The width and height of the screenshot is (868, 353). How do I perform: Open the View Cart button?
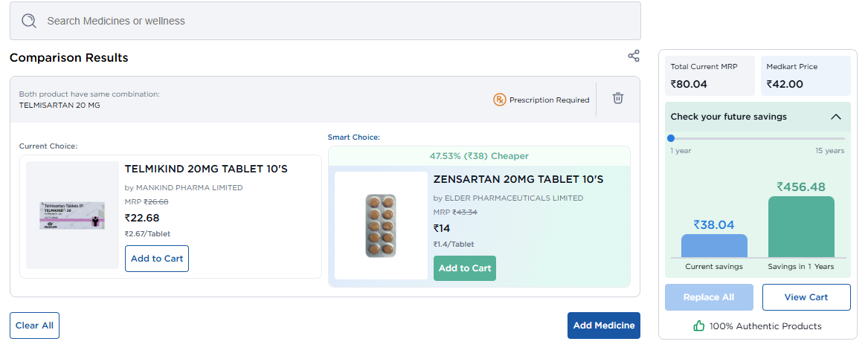point(806,297)
